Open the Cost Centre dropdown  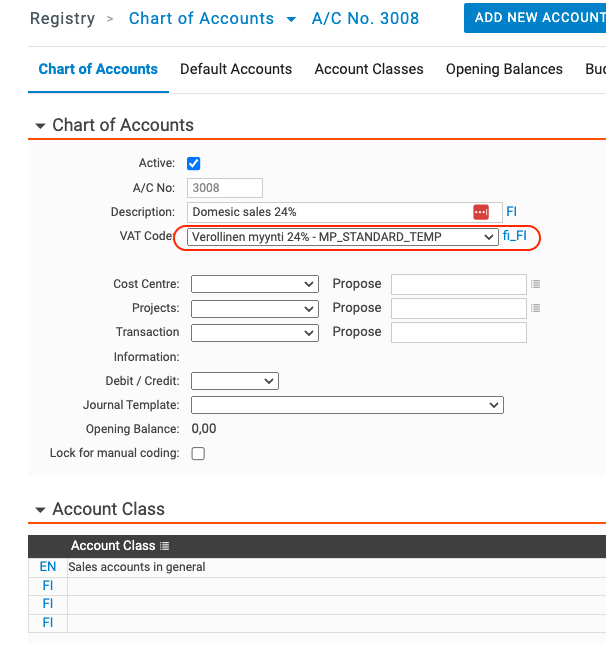pos(254,284)
